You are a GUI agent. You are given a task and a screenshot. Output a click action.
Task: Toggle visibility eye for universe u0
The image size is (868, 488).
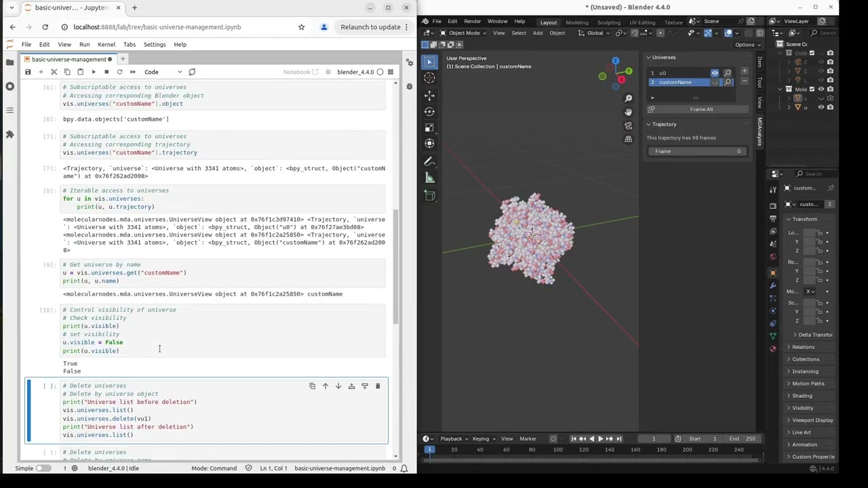[x=714, y=73]
